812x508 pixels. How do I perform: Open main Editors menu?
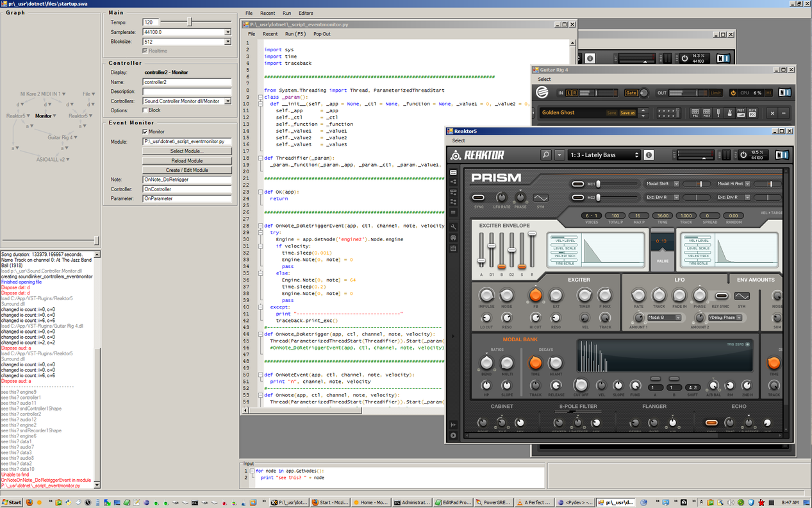tap(306, 13)
